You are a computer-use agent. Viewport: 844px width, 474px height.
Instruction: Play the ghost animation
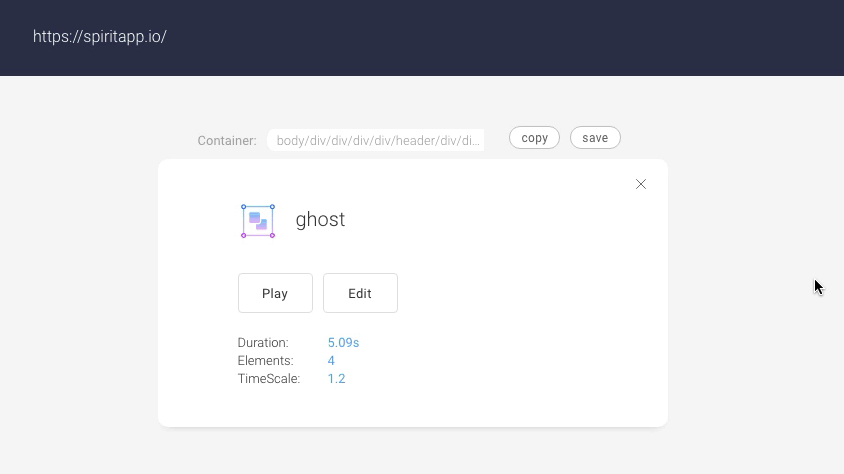(275, 293)
